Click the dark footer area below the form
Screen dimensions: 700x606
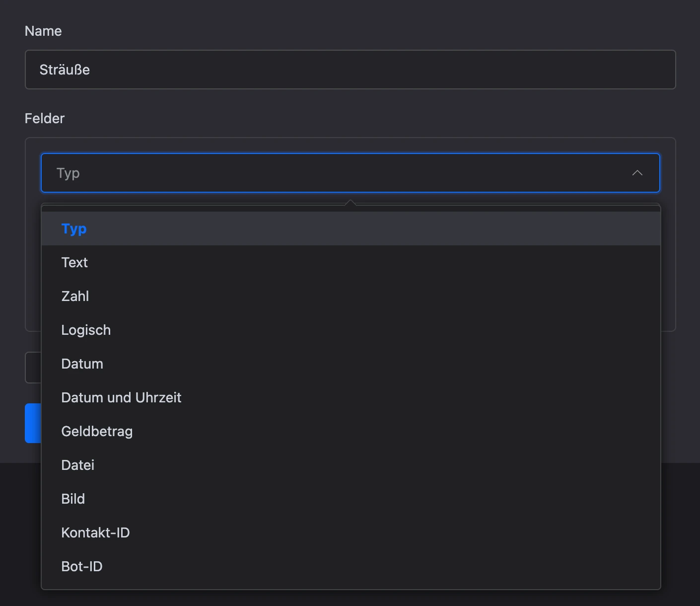680,534
